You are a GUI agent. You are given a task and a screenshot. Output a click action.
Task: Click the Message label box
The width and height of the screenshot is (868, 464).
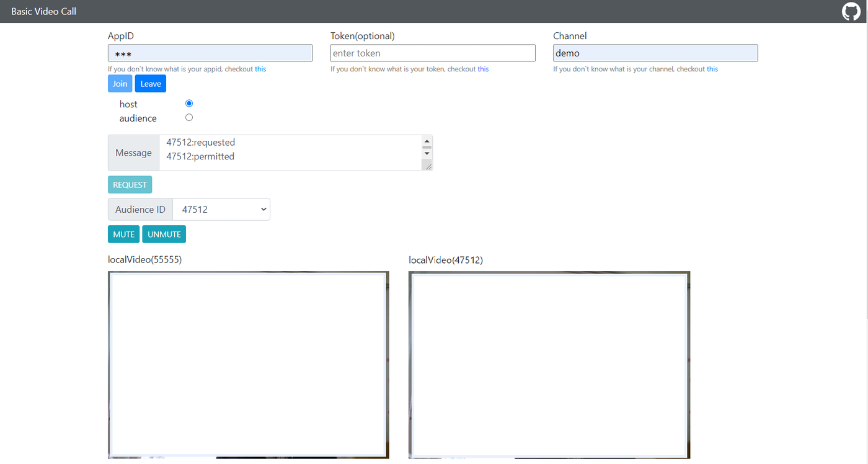[133, 153]
